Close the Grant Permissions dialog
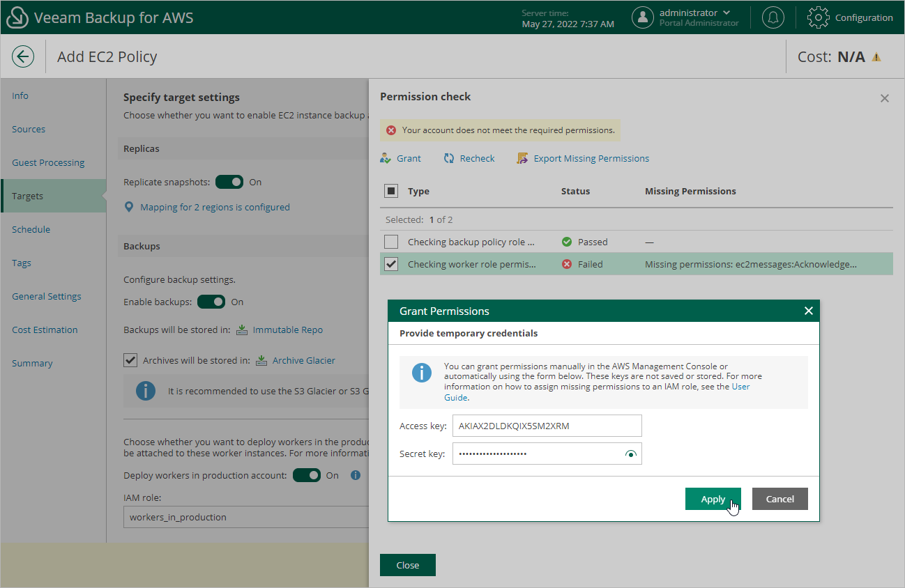Screen dimensions: 905x588 pyautogui.click(x=809, y=311)
